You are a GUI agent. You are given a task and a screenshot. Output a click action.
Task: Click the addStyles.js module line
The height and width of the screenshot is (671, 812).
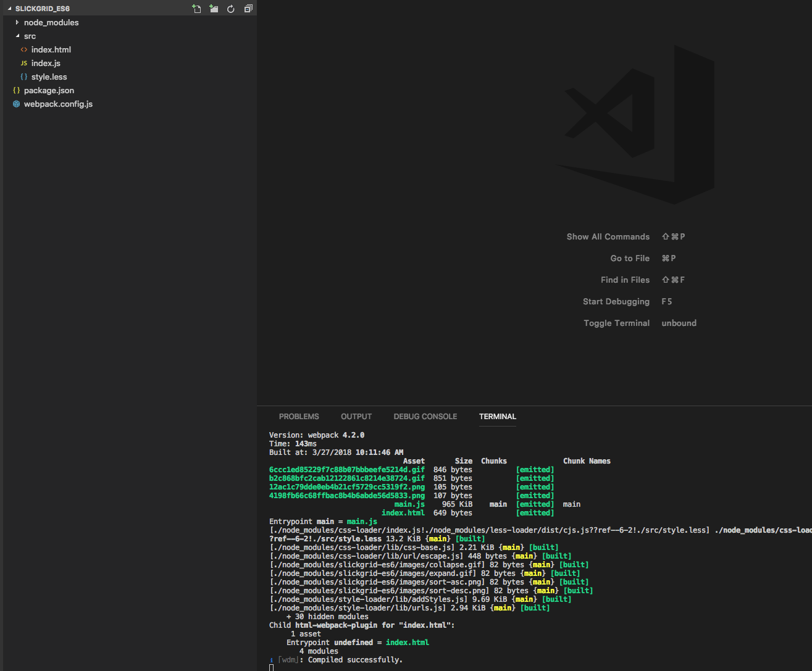tap(420, 599)
